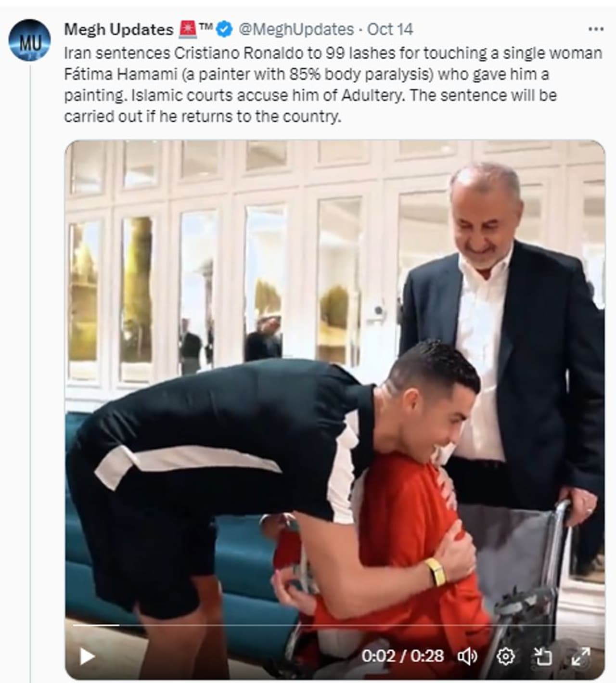The width and height of the screenshot is (616, 683).
Task: Click the video thumbnail of Ronaldo
Action: (x=334, y=410)
